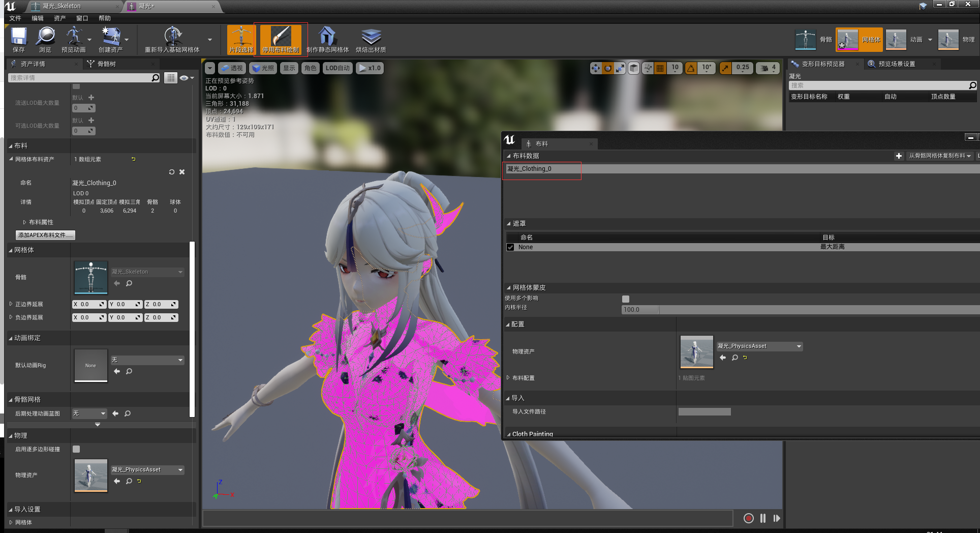Screen dimensions: 980x533
Task: Click the x1.0 playback speed button
Action: pos(370,68)
